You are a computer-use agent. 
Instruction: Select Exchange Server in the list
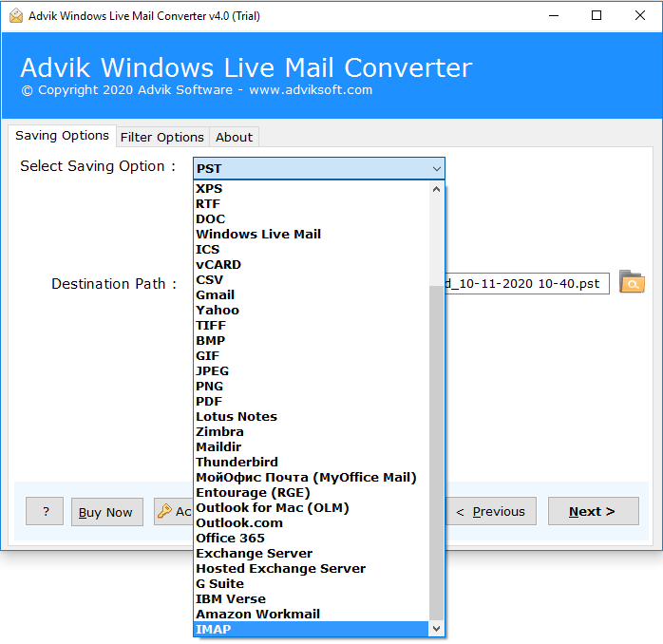tap(312, 554)
